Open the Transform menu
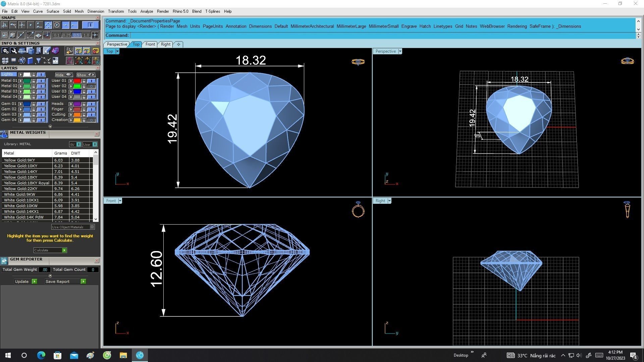 coord(116,11)
